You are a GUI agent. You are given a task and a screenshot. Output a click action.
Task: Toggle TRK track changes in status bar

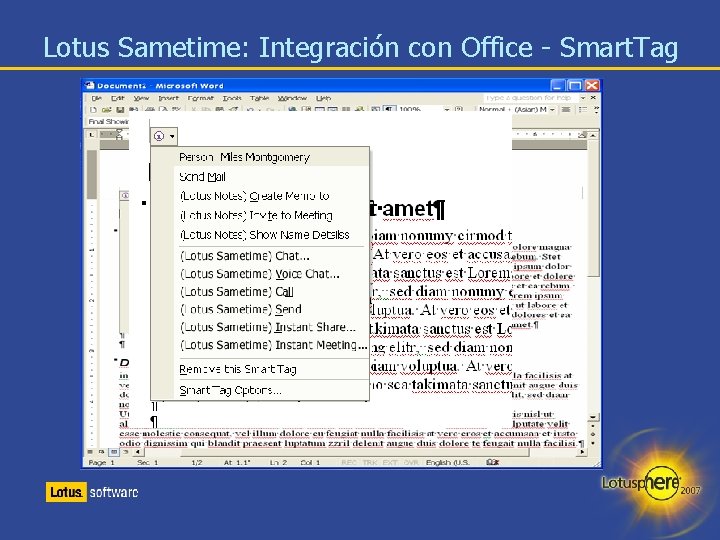[369, 462]
